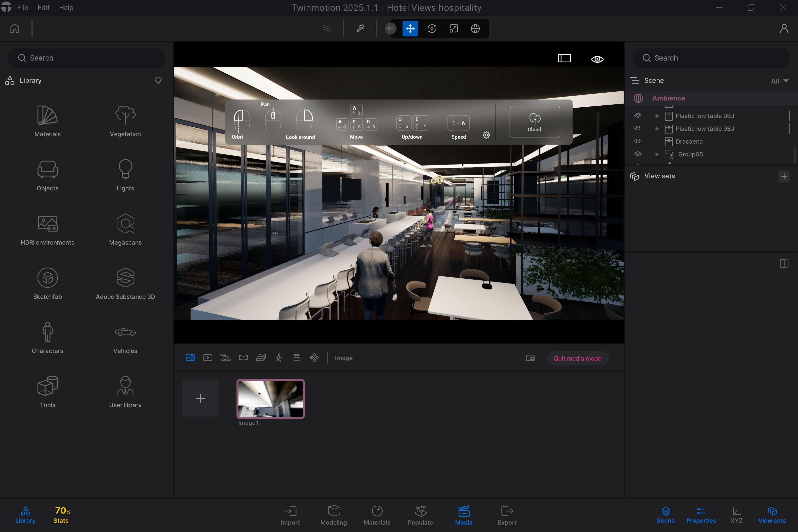Select the Image1 media thumbnail

tap(270, 399)
